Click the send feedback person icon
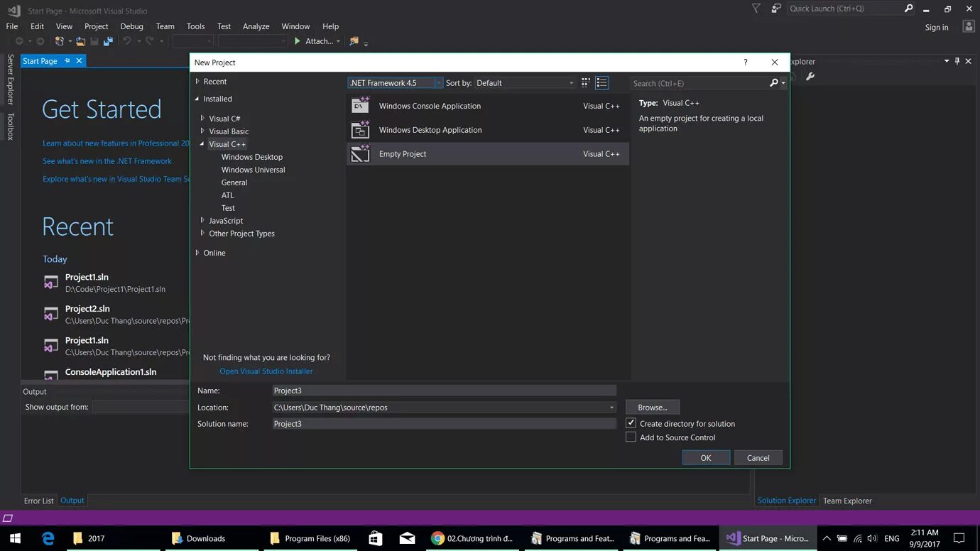This screenshot has width=980, height=551. click(776, 9)
